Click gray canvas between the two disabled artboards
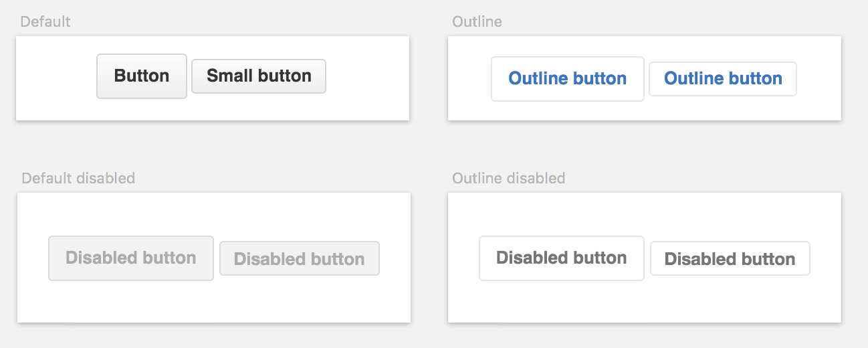 (429, 258)
